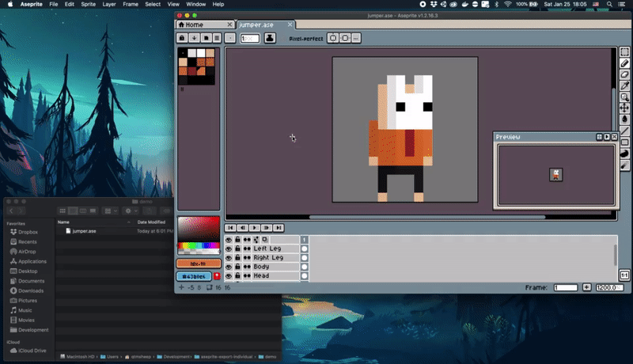Viewport: 633px width, 364px height.
Task: Hide the Right Leg layer
Action: pyautogui.click(x=229, y=257)
